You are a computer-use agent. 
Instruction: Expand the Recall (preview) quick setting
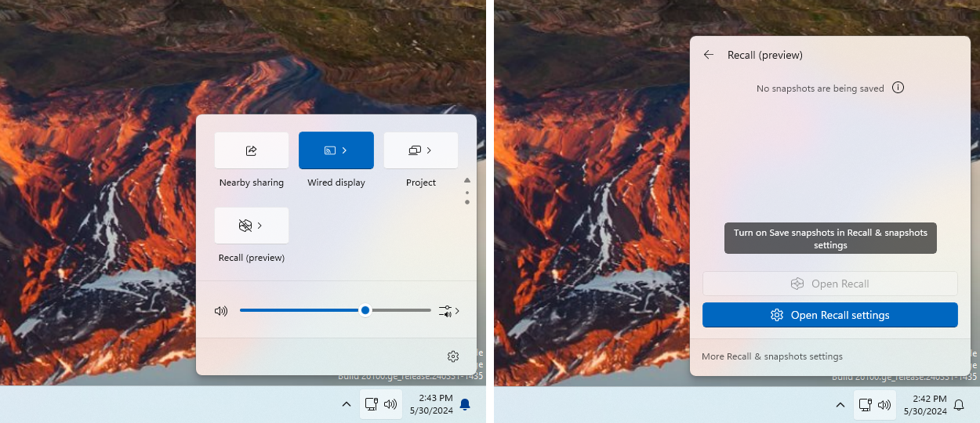click(252, 226)
